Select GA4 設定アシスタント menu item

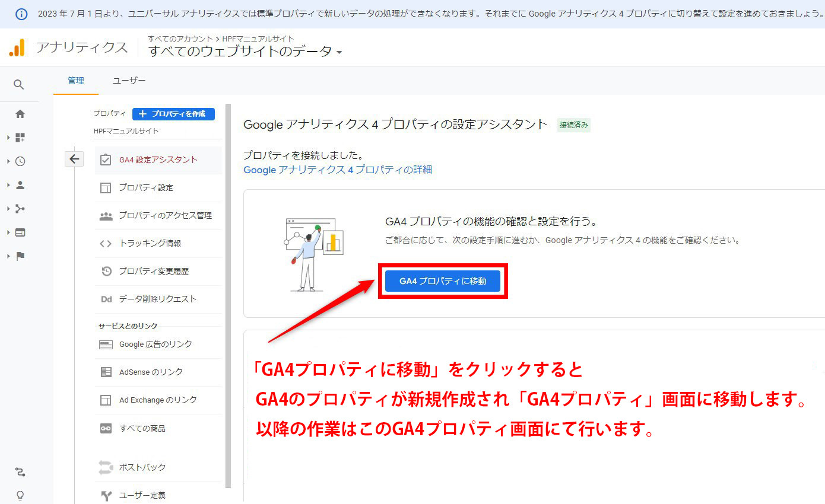tap(158, 160)
